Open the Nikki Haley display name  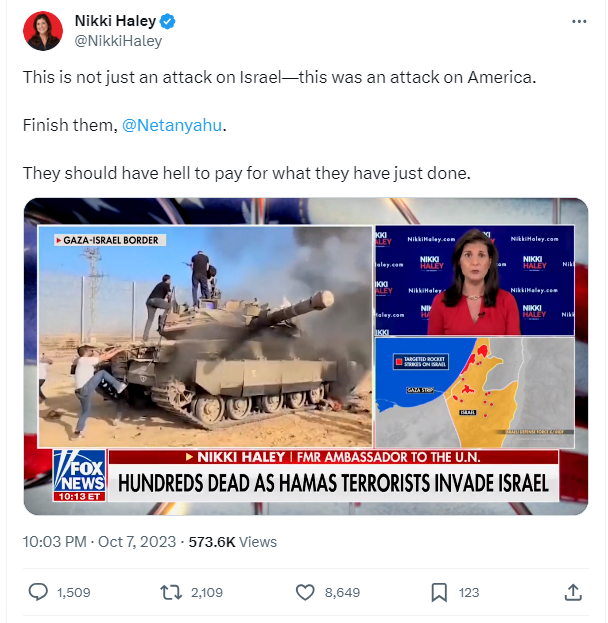point(115,21)
